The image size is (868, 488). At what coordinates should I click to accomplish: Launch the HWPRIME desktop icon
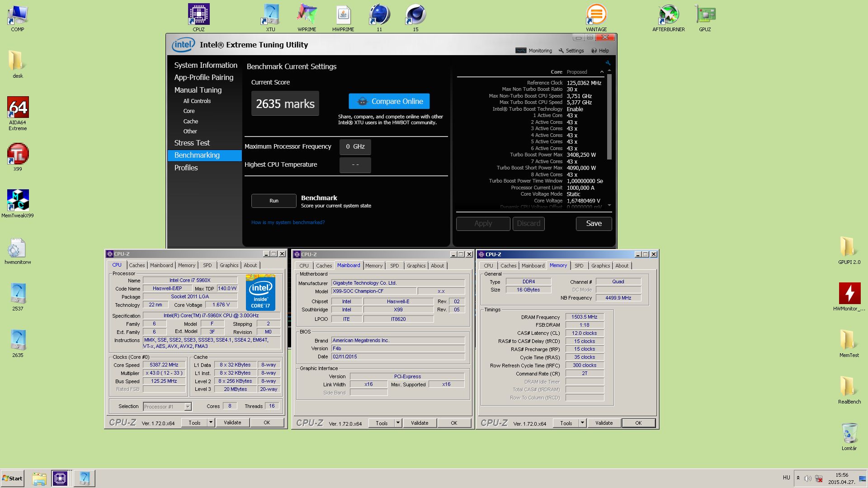click(x=343, y=18)
